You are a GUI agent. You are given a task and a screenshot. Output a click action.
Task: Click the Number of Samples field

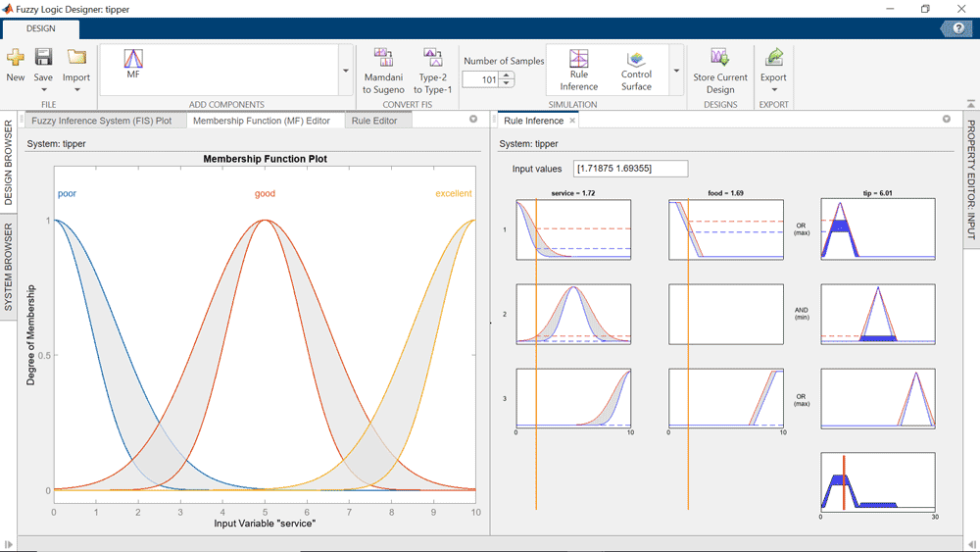coord(480,79)
